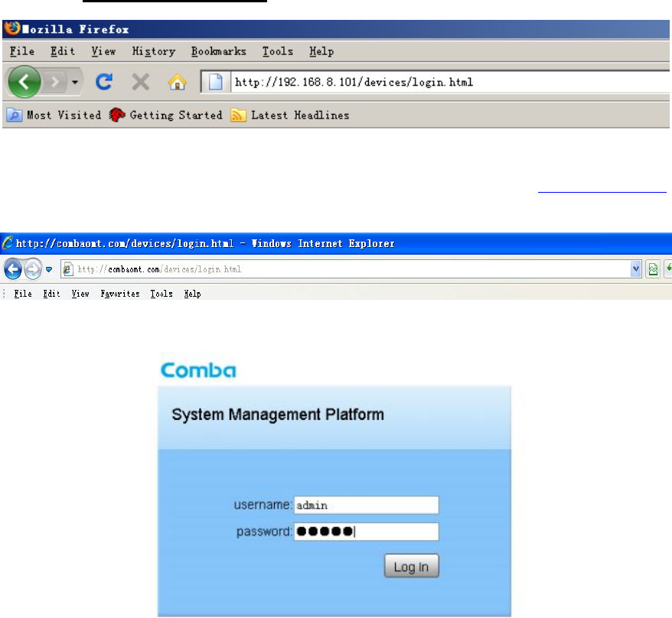Open Internet Explorer Favorites menu
This screenshot has height=618, width=672.
120,294
